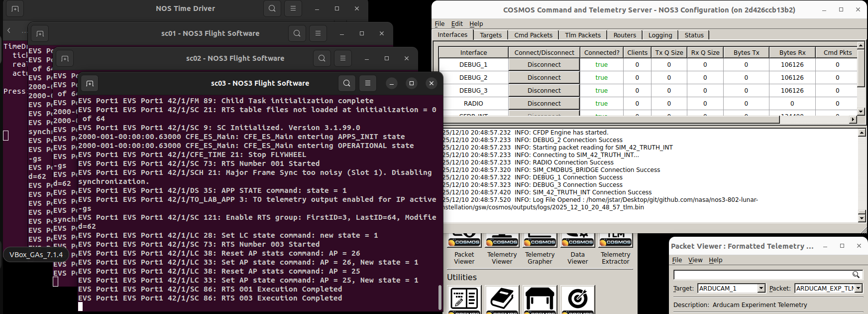Click the Tx Q Size column header
Viewport: 868px width, 314px height.
coord(669,52)
